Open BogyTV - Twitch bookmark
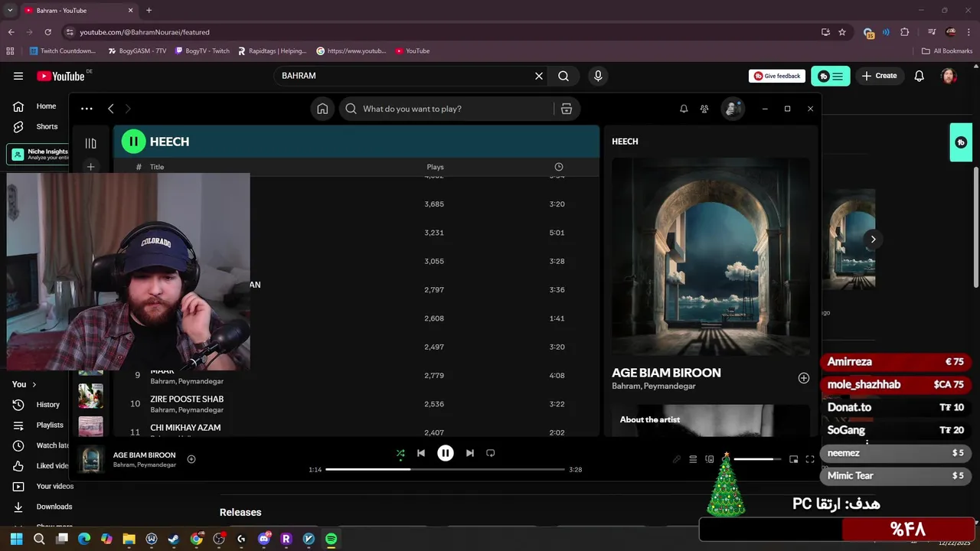The image size is (980, 551). click(x=202, y=51)
